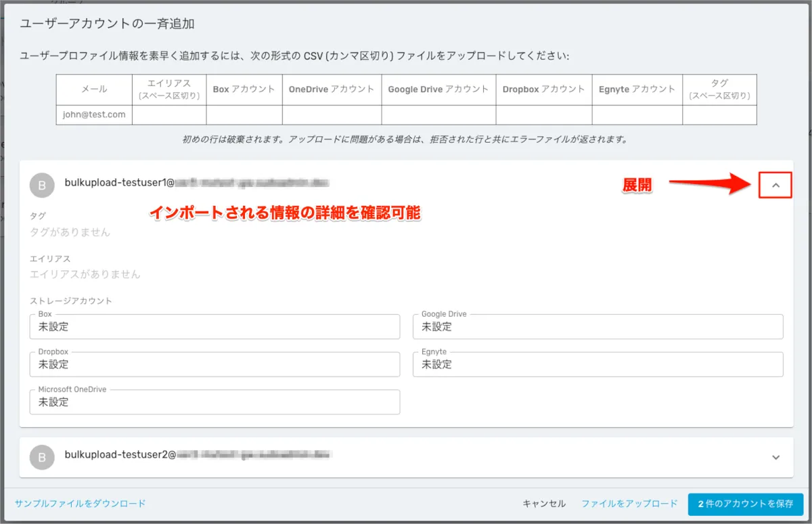Click the Google Drive アカウント column header

pyautogui.click(x=438, y=89)
